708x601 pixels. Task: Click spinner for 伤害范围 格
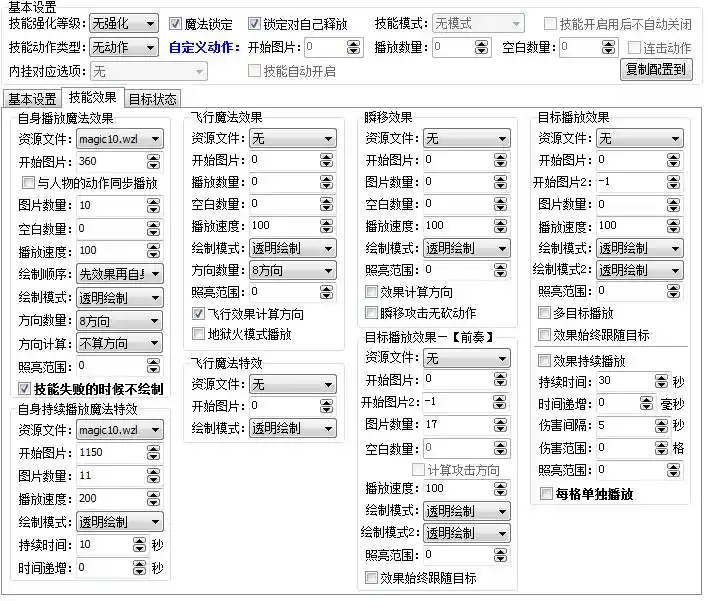661,448
